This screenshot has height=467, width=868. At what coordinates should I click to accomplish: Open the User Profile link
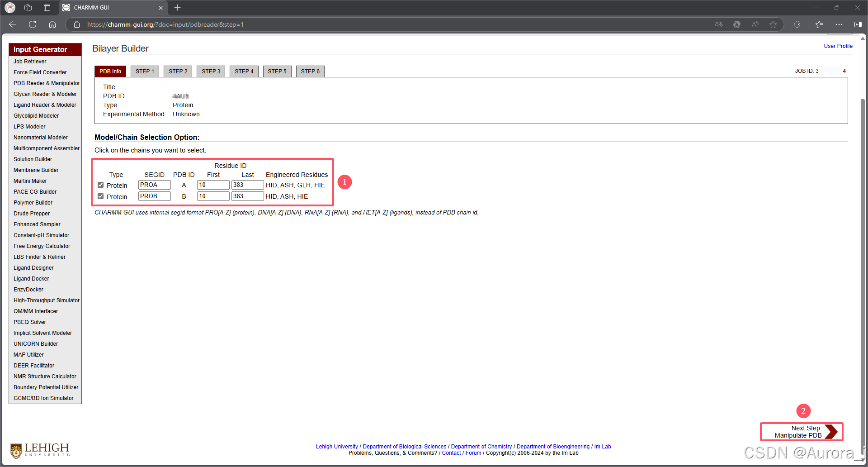click(838, 46)
